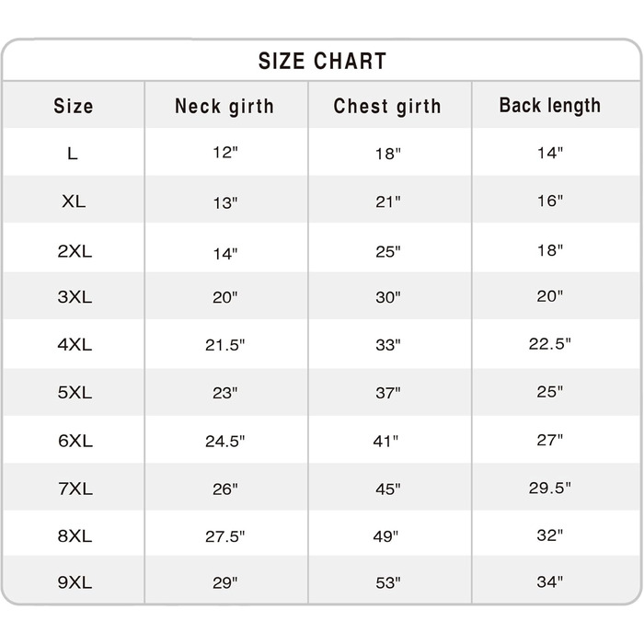Click the Back length column header
Screen dimensions: 644x644
549,105
